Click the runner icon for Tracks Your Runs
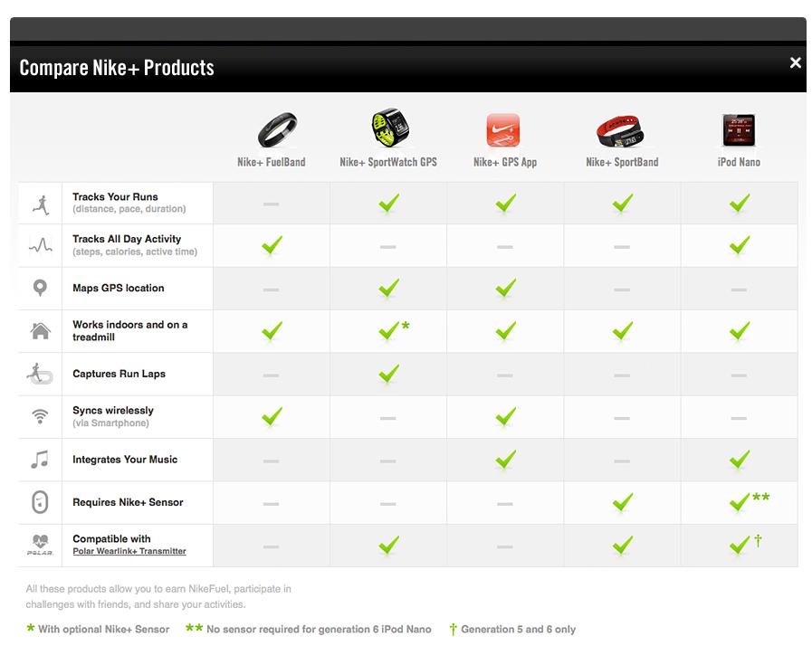This screenshot has width=812, height=646. pyautogui.click(x=40, y=203)
